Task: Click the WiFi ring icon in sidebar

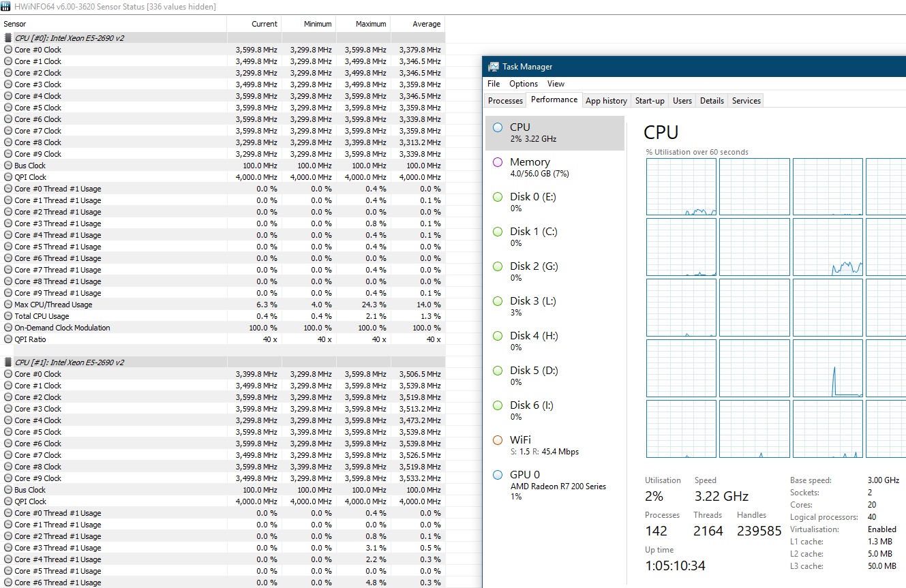Action: click(497, 440)
